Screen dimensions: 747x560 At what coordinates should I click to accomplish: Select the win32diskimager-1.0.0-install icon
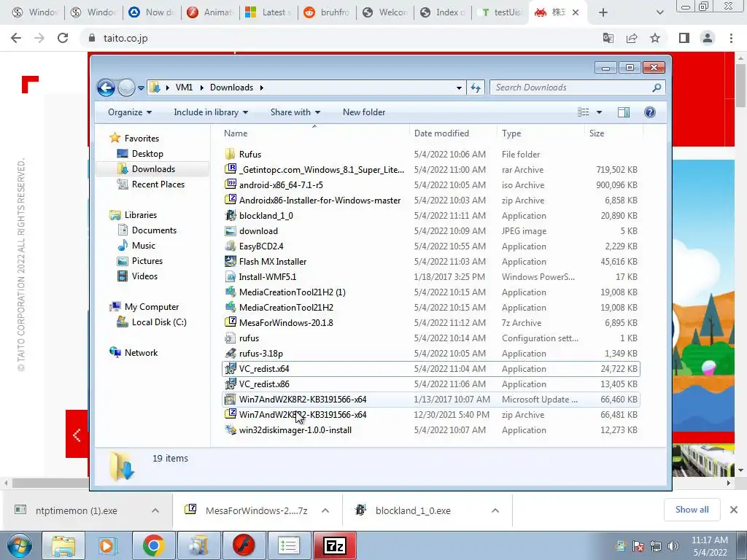pos(230,430)
